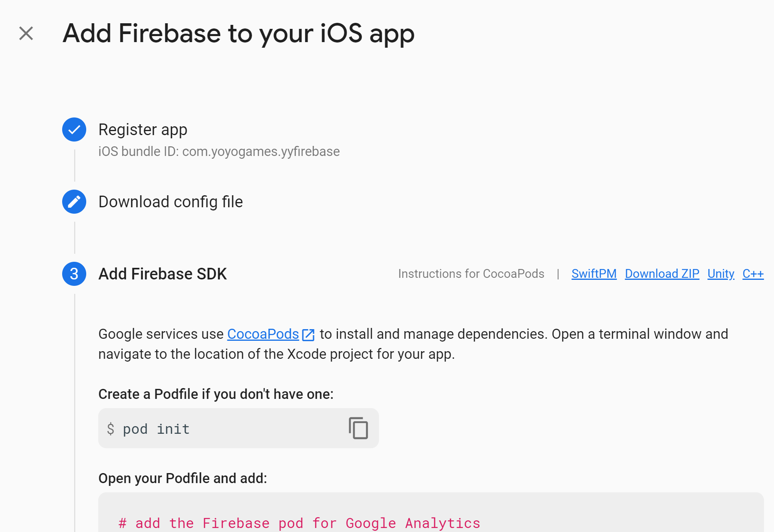Click the Podfile code block comment line
The image size is (774, 532).
point(299,523)
